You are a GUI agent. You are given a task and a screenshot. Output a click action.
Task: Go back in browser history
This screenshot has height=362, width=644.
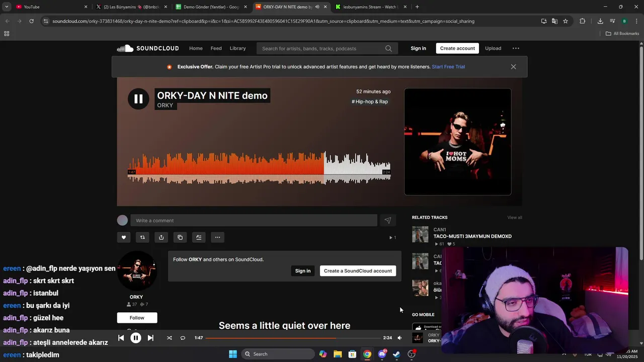coord(7,21)
